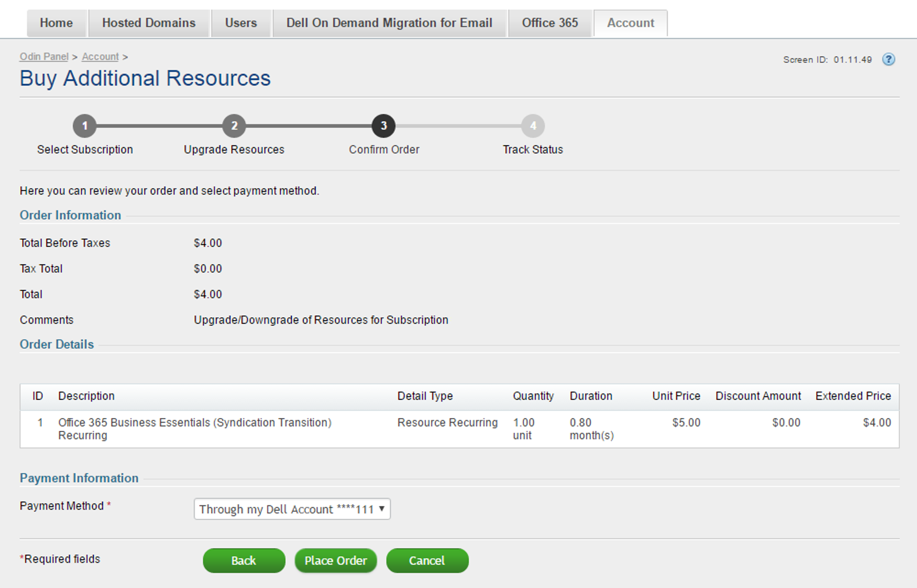Click the Odin Panel breadcrumb link
917x588 pixels.
[43, 56]
